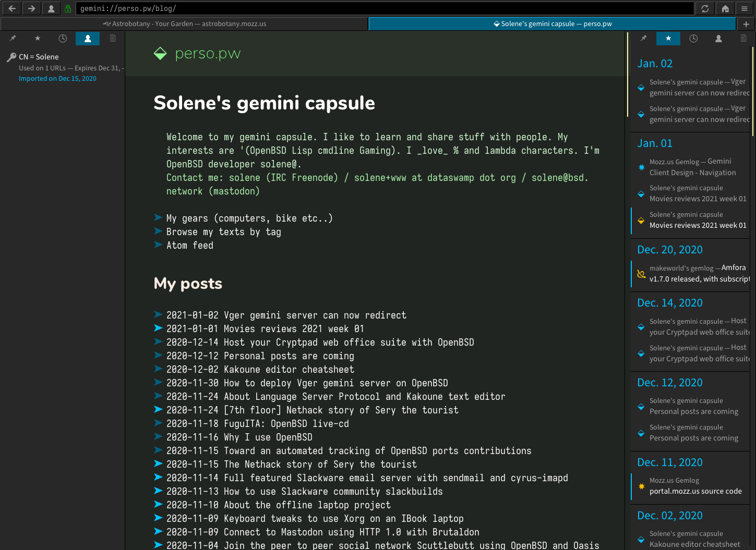Open the hamburger main menu
The width and height of the screenshot is (756, 550).
click(x=745, y=8)
